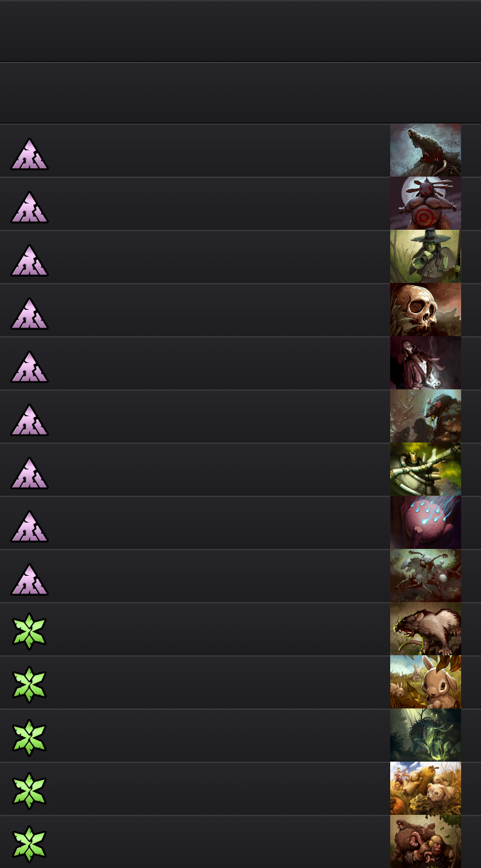Image resolution: width=481 pixels, height=868 pixels.
Task: Open the bullseye target dummy thumbnail
Action: tap(426, 204)
